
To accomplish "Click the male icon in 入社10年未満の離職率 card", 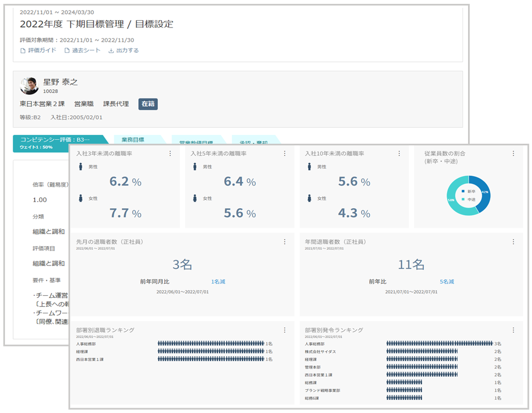I will 308,167.
